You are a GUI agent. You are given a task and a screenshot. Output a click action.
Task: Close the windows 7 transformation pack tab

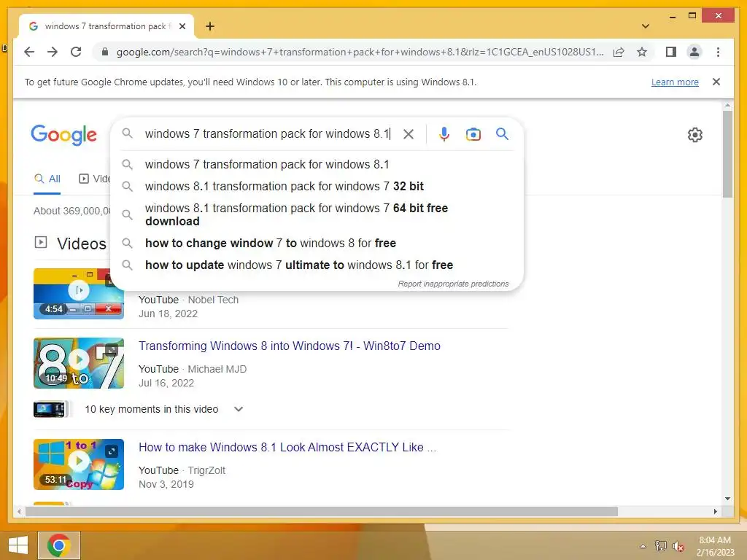pyautogui.click(x=182, y=26)
